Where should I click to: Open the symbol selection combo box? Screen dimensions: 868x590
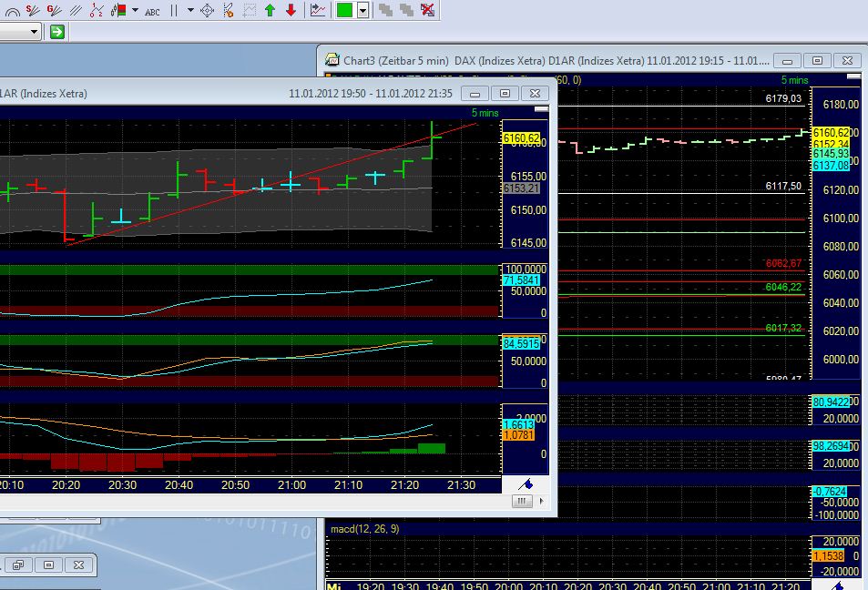click(18, 31)
